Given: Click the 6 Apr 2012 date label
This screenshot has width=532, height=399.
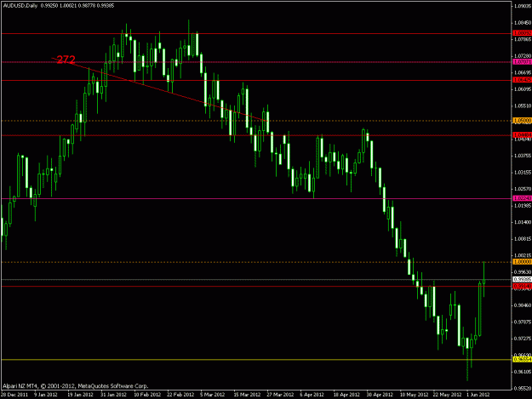Looking at the screenshot, I should [x=312, y=395].
